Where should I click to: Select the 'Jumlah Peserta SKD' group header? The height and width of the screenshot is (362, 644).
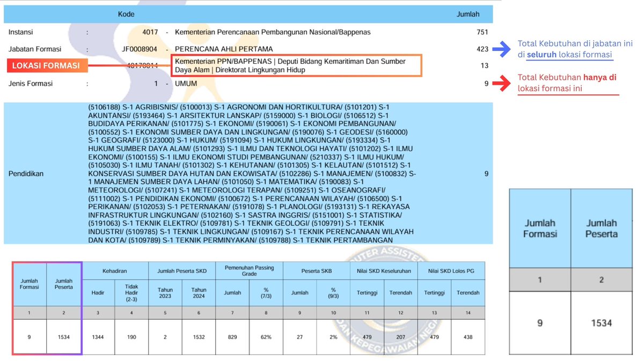(182, 271)
